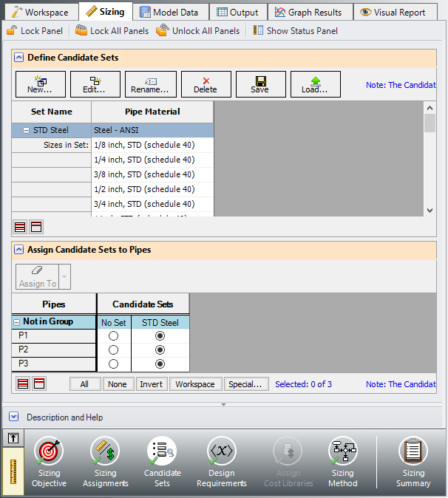The height and width of the screenshot is (498, 448).
Task: Collapse the STD Steel set tree row
Action: [x=27, y=130]
